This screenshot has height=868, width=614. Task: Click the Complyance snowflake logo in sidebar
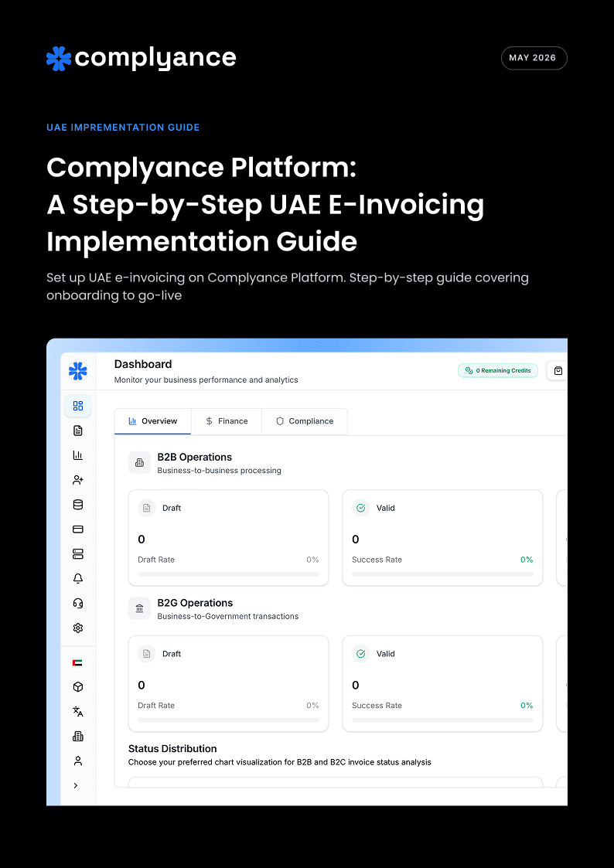click(x=78, y=371)
